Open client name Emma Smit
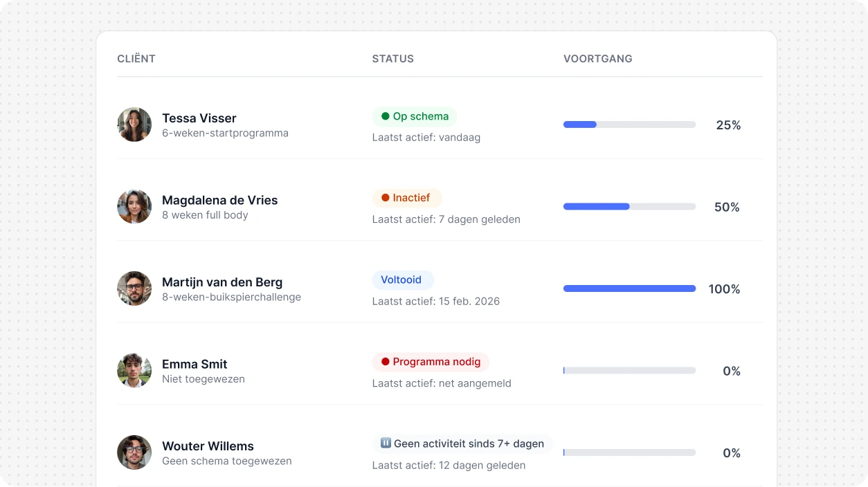Image resolution: width=868 pixels, height=487 pixels. pyautogui.click(x=195, y=364)
